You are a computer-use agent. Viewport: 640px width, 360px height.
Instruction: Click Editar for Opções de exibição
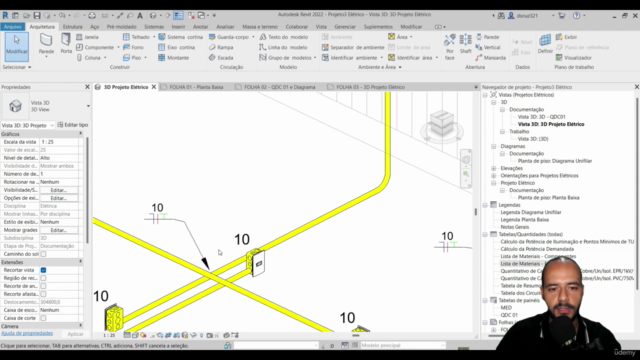(58, 198)
